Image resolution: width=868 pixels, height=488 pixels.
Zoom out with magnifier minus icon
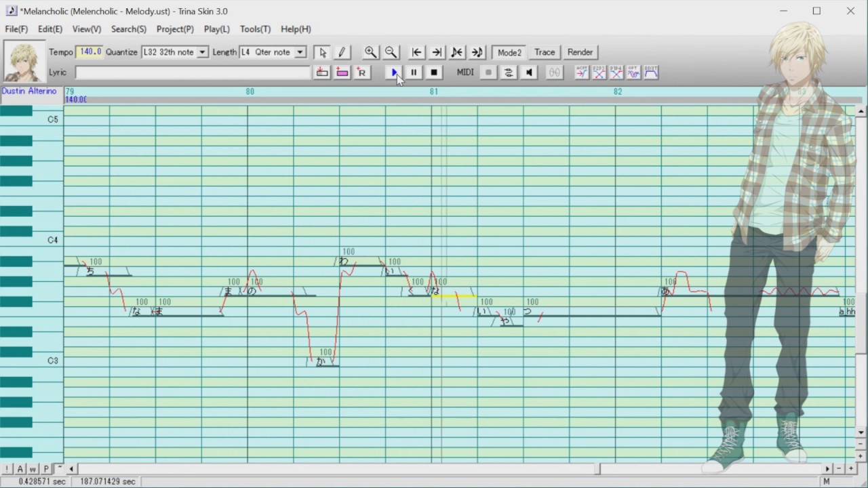click(x=391, y=52)
